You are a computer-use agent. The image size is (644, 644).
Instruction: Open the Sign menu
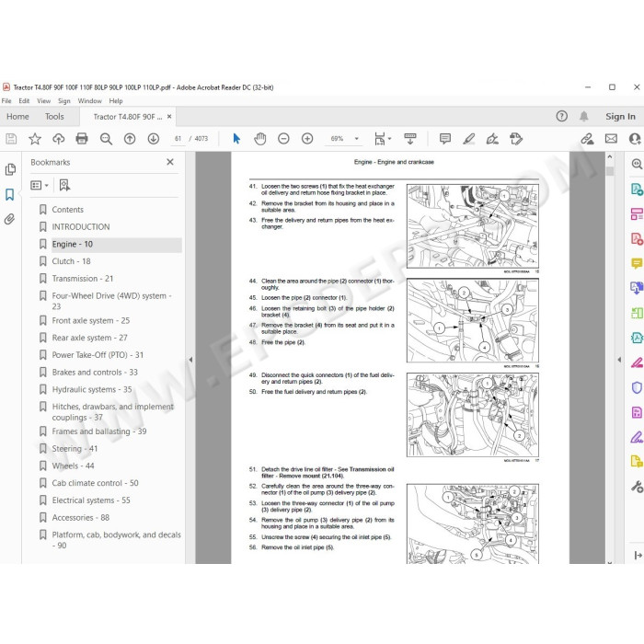tap(64, 101)
